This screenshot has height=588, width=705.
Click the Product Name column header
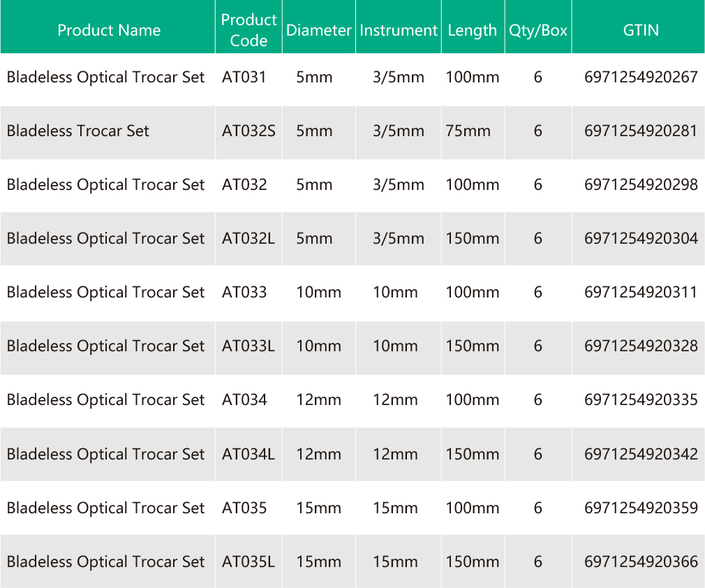click(x=108, y=30)
